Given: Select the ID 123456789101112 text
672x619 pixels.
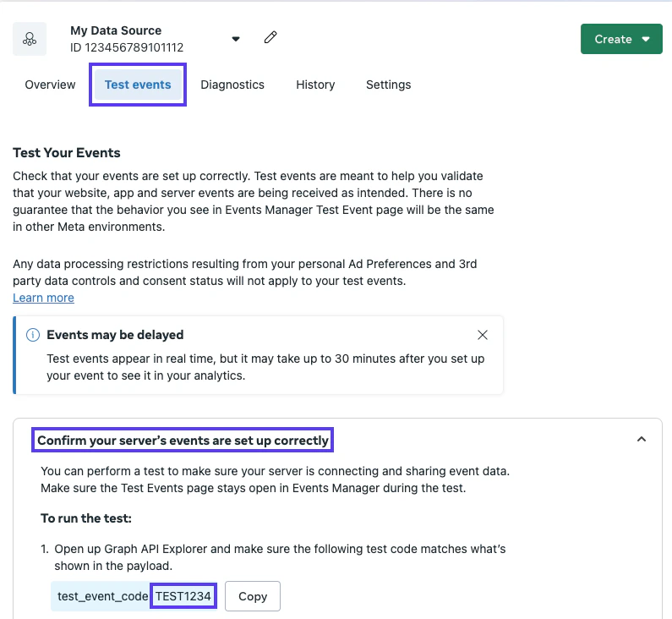Looking at the screenshot, I should (x=127, y=47).
